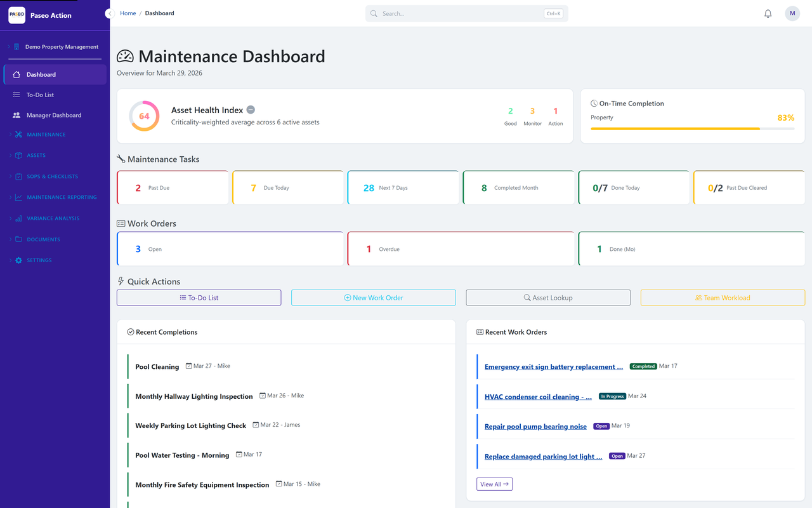
Task: Click the On-Time Completion progress bar
Action: click(692, 128)
